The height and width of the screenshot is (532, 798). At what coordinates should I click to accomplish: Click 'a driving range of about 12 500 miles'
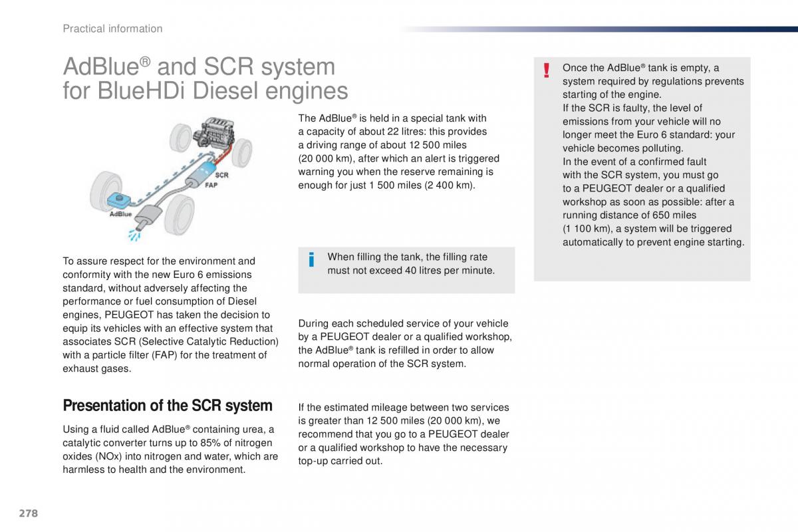tap(382, 145)
